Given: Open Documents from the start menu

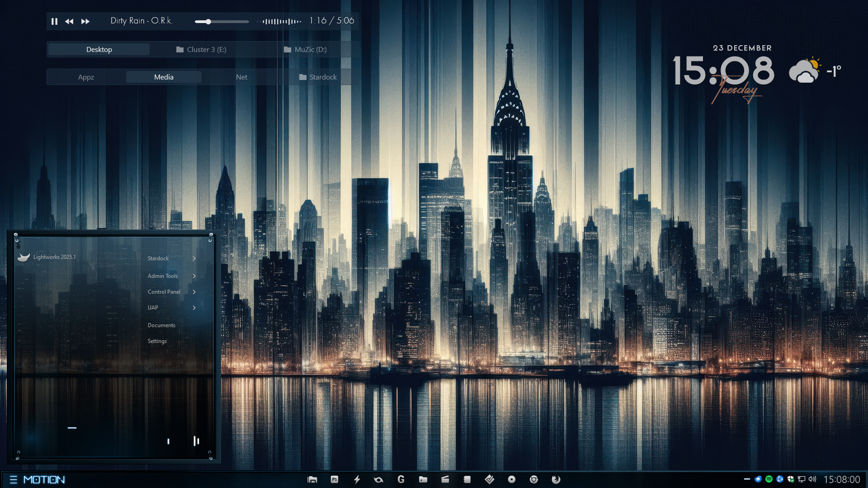Looking at the screenshot, I should click(x=161, y=325).
